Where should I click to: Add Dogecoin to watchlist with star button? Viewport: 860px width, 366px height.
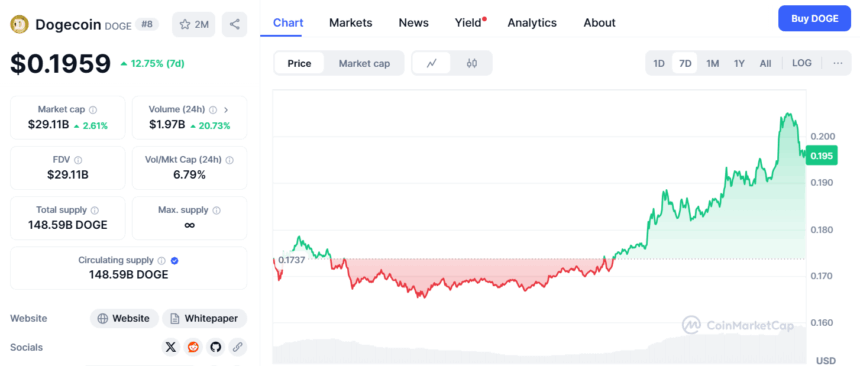tap(194, 24)
